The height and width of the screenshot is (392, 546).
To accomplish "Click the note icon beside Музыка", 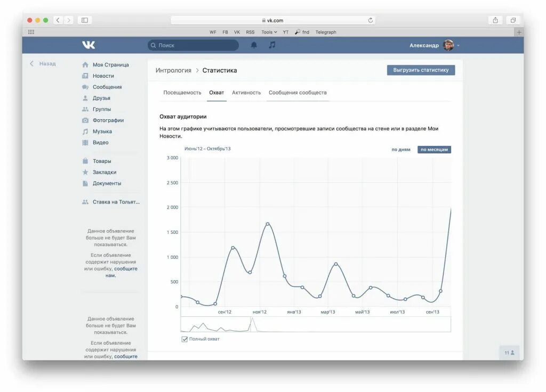I will click(85, 132).
